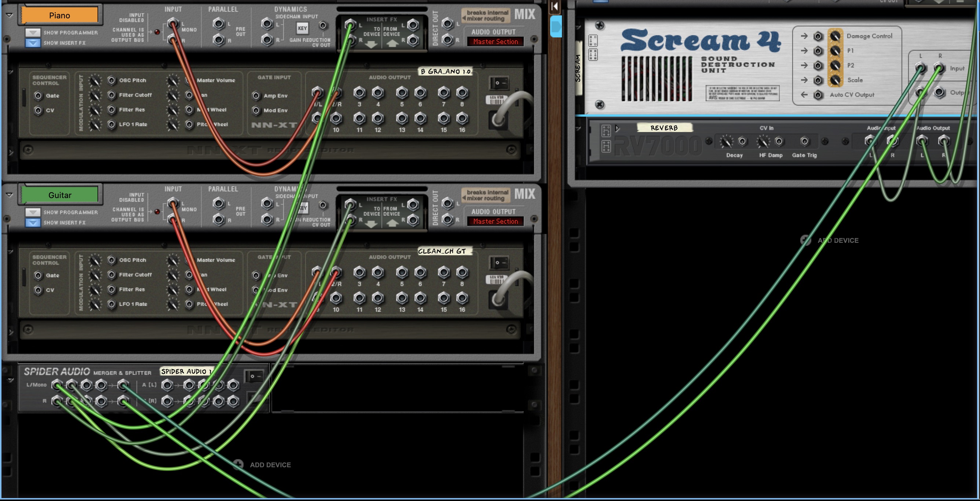This screenshot has width=980, height=501.
Task: Open the RV7000 remote programmer arrow
Action: click(x=617, y=128)
